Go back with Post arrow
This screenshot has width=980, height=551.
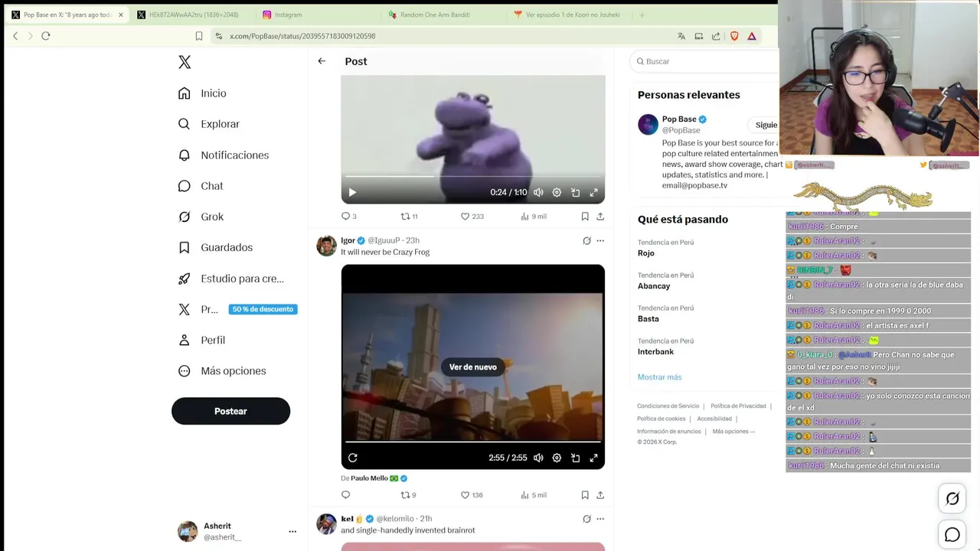[322, 61]
